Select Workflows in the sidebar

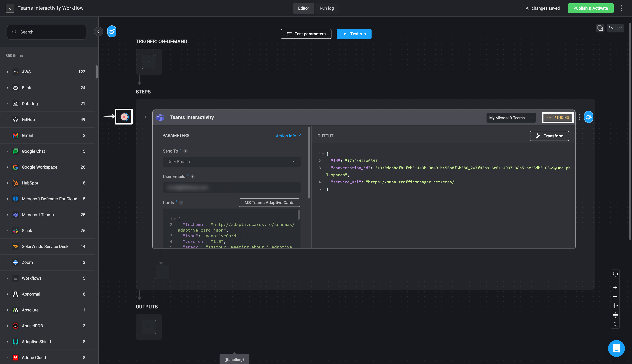tap(47, 278)
